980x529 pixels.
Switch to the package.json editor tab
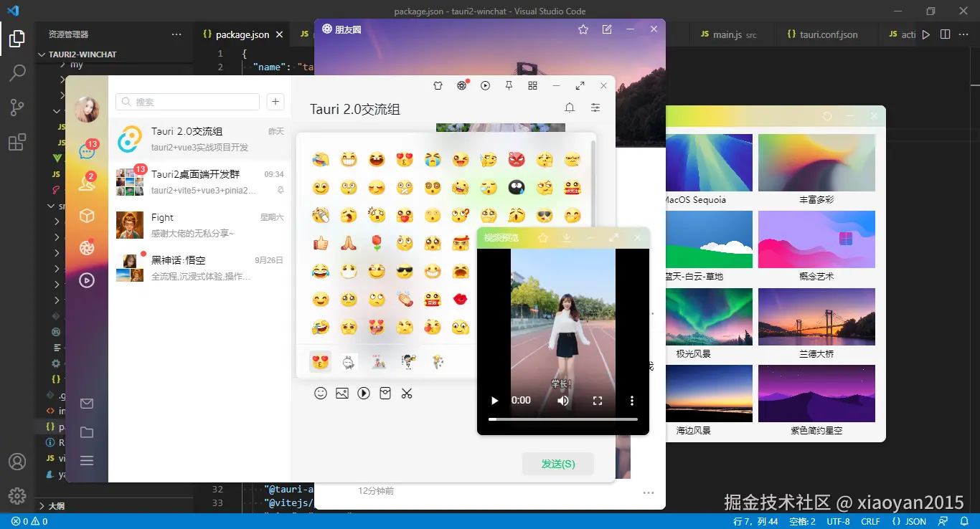tap(242, 33)
